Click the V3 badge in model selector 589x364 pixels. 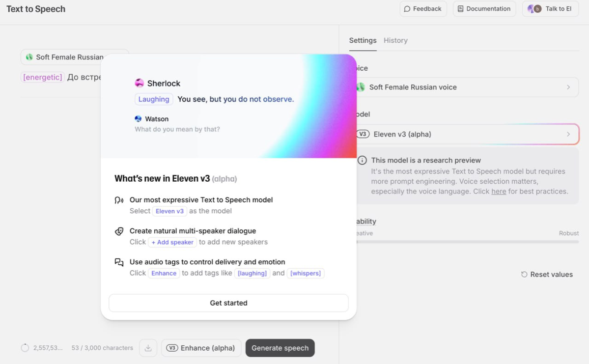point(363,134)
